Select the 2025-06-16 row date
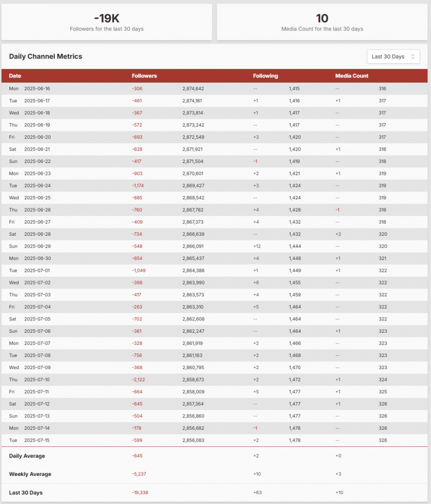 click(37, 89)
